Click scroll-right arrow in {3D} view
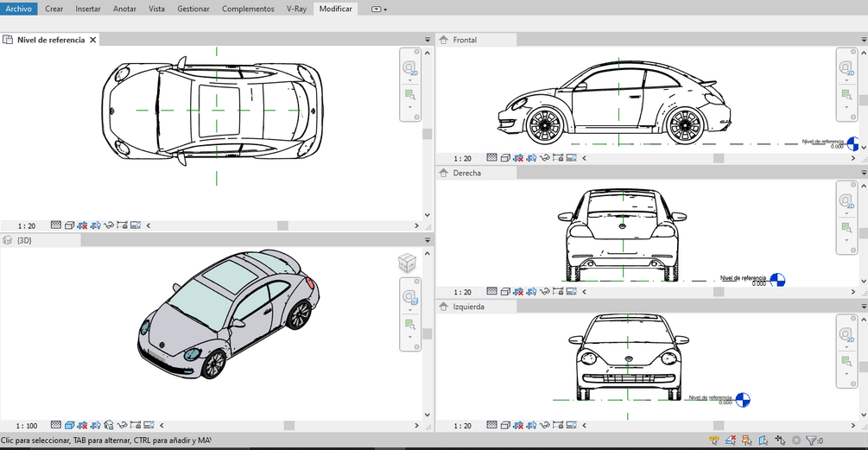The height and width of the screenshot is (450, 868). (x=417, y=425)
